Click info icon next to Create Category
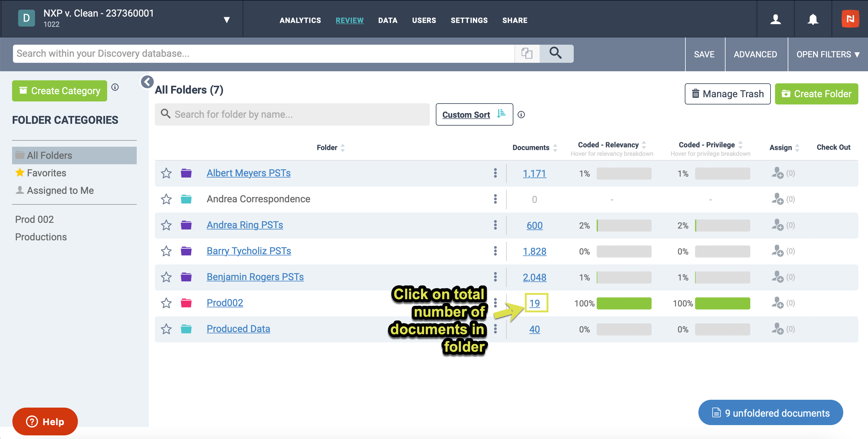868x439 pixels. [115, 87]
